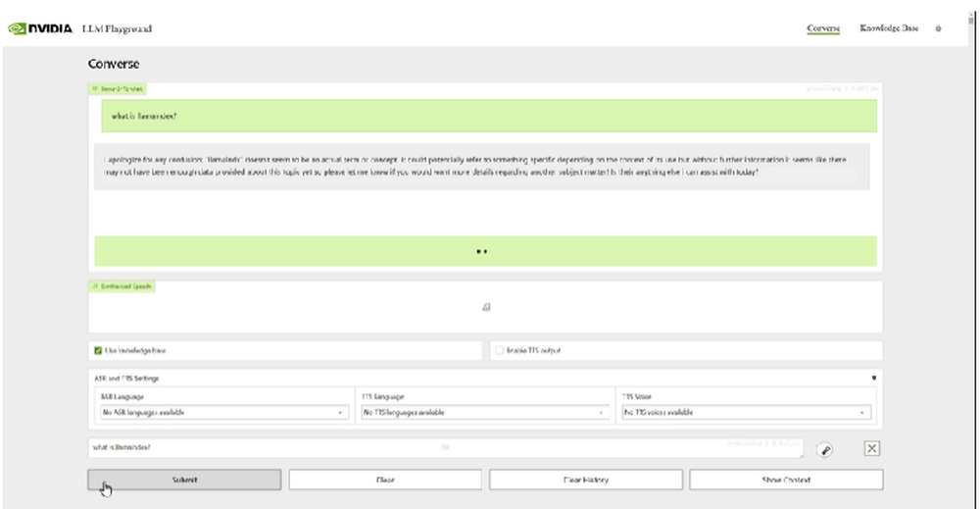Enable the TTS output checkbox

500,351
